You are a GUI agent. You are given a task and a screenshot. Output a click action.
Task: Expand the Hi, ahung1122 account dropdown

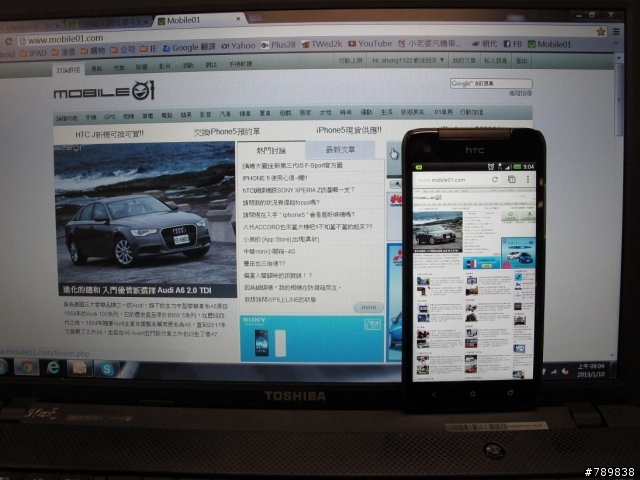408,60
